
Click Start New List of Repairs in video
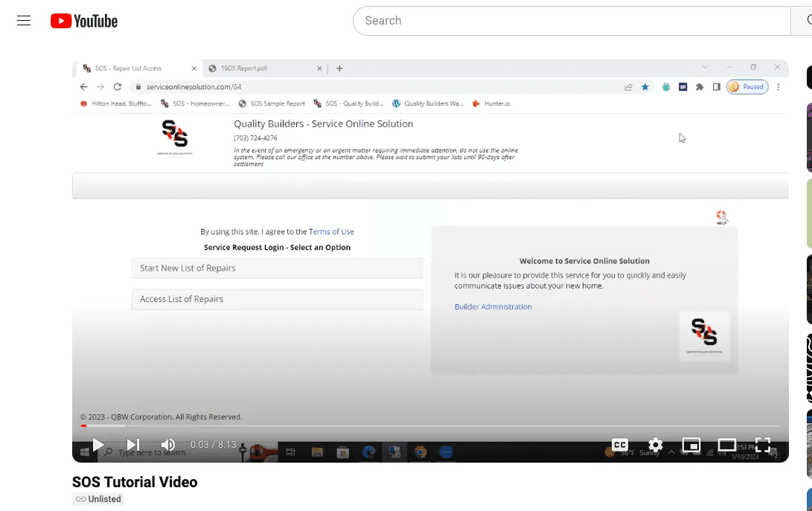(277, 268)
